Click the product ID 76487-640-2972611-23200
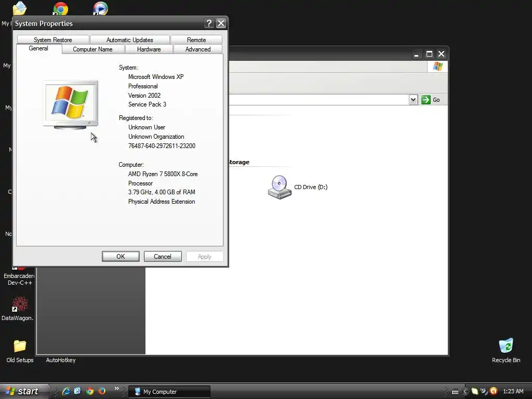The image size is (532, 399). (x=162, y=146)
